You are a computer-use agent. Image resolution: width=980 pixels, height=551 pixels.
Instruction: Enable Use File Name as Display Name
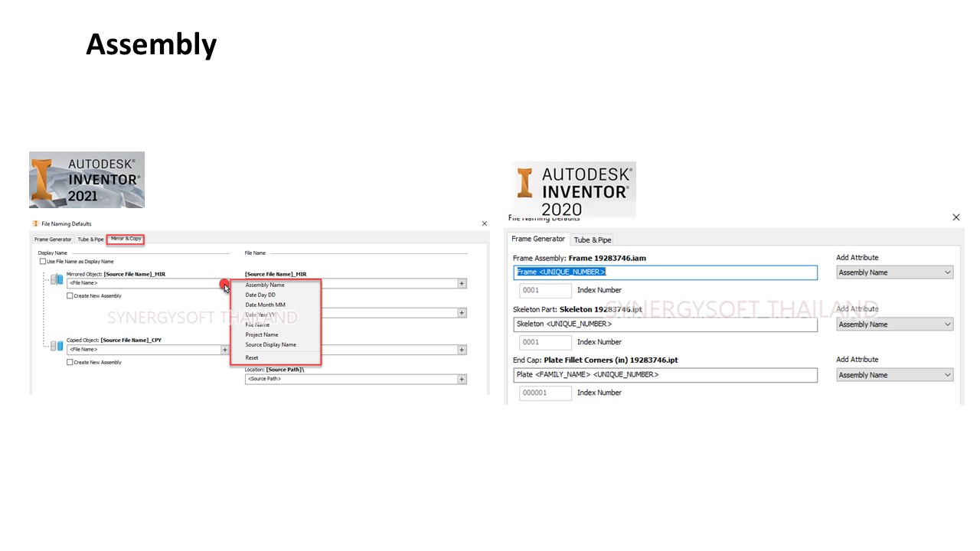tap(43, 262)
